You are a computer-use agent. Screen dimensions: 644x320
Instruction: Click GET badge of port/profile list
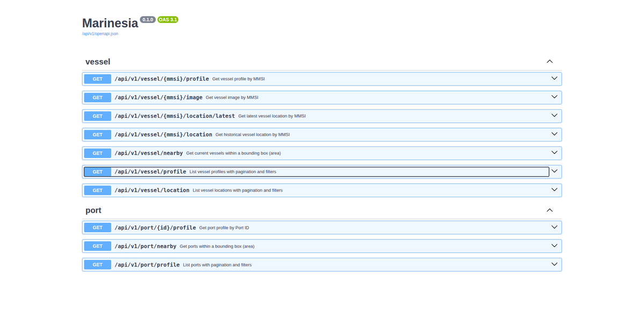pyautogui.click(x=98, y=265)
